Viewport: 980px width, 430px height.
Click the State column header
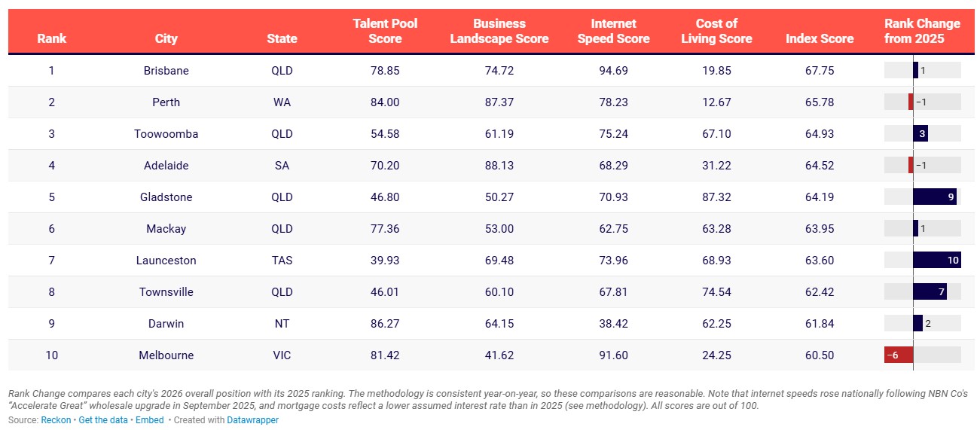[282, 38]
